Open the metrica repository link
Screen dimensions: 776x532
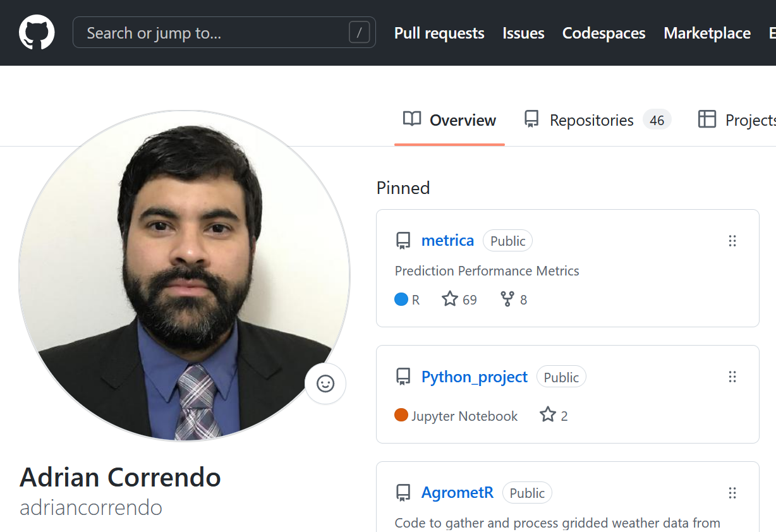click(x=447, y=240)
